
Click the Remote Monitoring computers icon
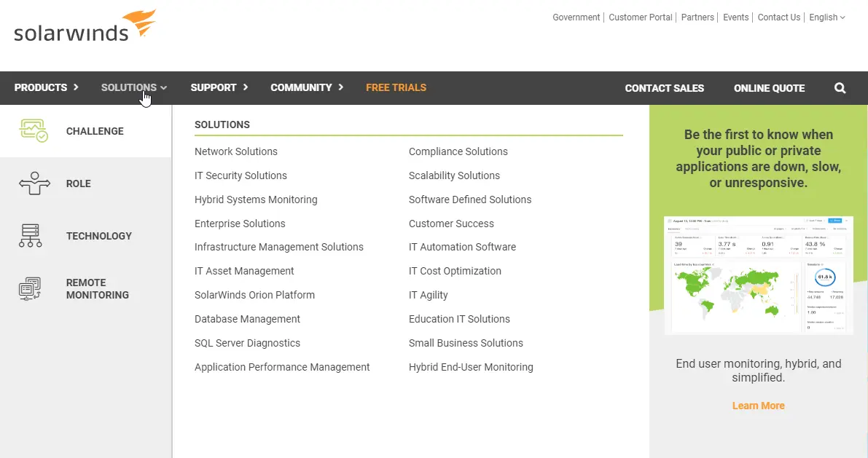click(30, 289)
